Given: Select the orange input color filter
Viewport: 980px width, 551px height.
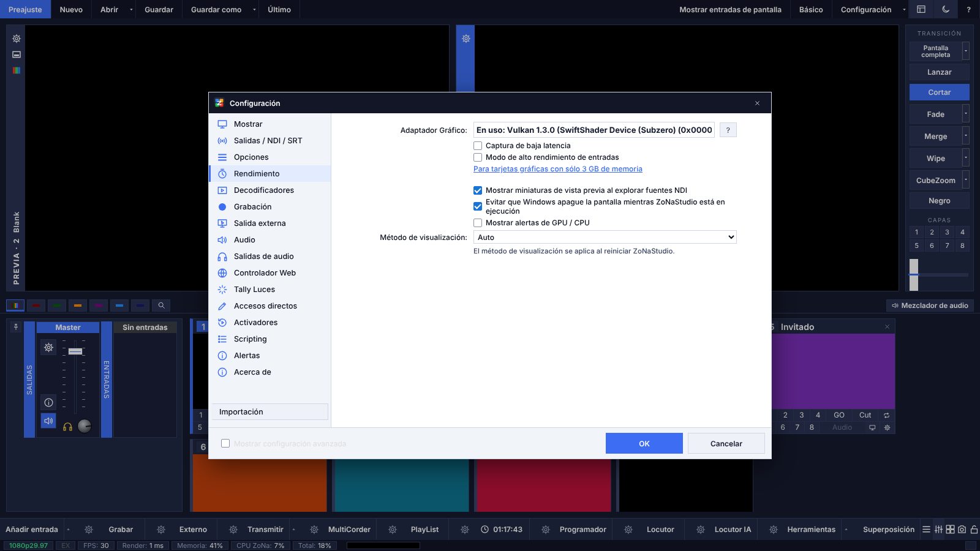Looking at the screenshot, I should pyautogui.click(x=78, y=305).
